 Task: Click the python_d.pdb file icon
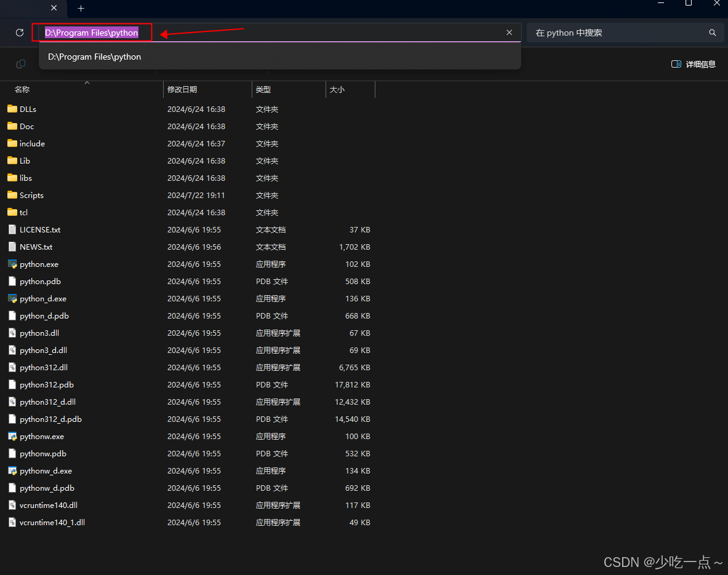(12, 315)
